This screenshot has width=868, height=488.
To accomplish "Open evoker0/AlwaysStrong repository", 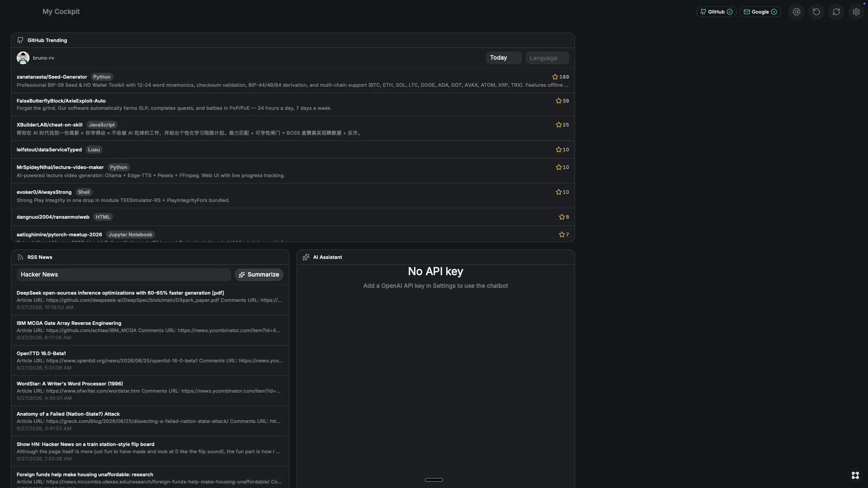I will [44, 192].
